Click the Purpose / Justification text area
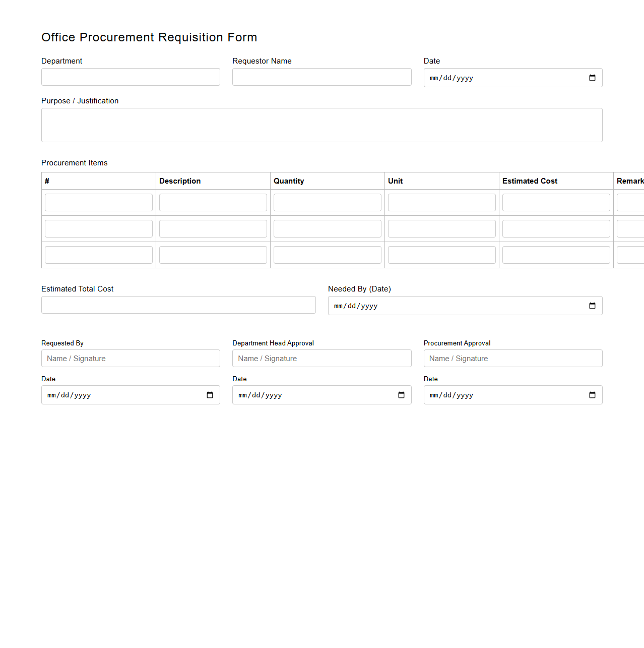644x648 pixels. point(321,125)
